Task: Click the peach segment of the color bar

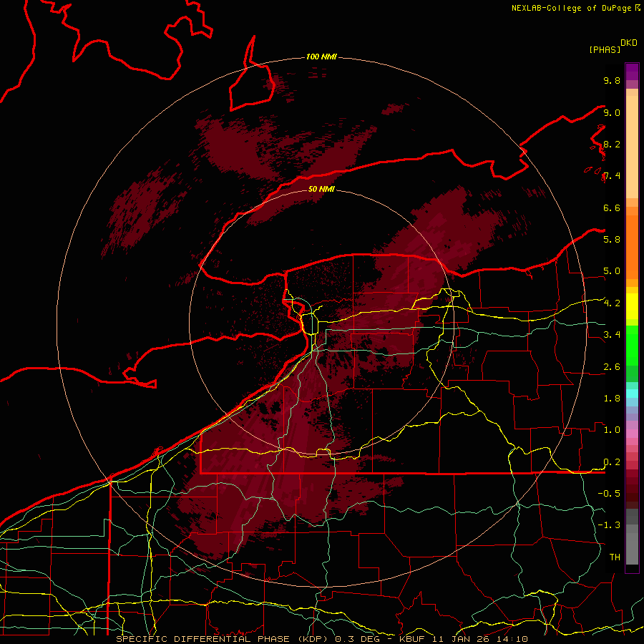Action: pyautogui.click(x=632, y=147)
